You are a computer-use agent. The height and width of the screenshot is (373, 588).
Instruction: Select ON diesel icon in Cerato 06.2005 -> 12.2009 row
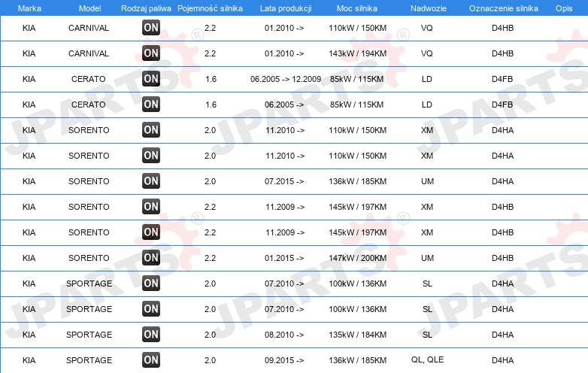[151, 79]
